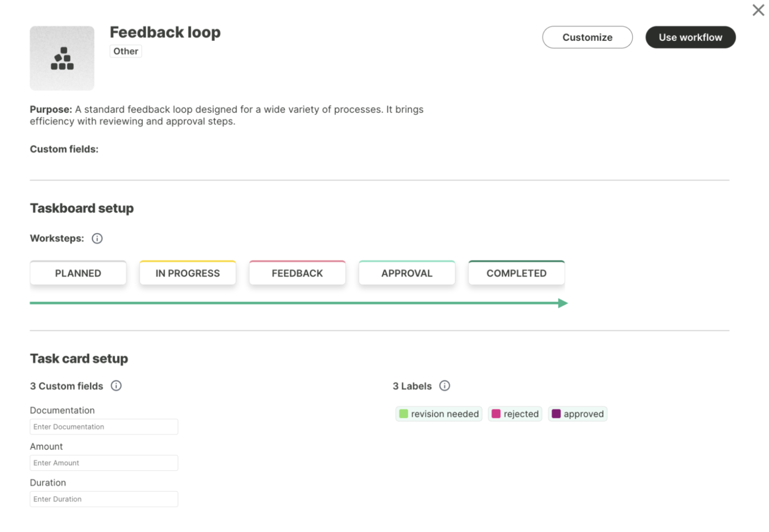Select the IN PROGRESS workstep
769x532 pixels.
pos(187,273)
